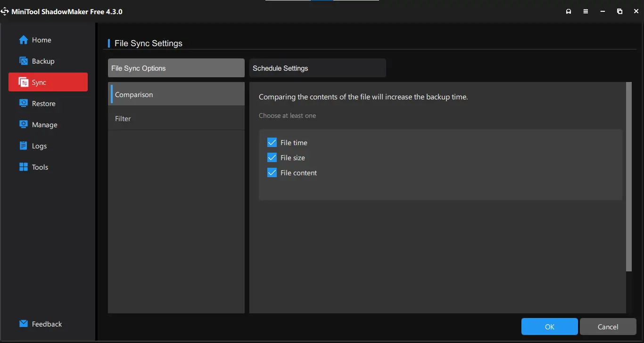Screen dimensions: 644x343
Task: Open the Logs icon in sidebar
Action: click(24, 146)
